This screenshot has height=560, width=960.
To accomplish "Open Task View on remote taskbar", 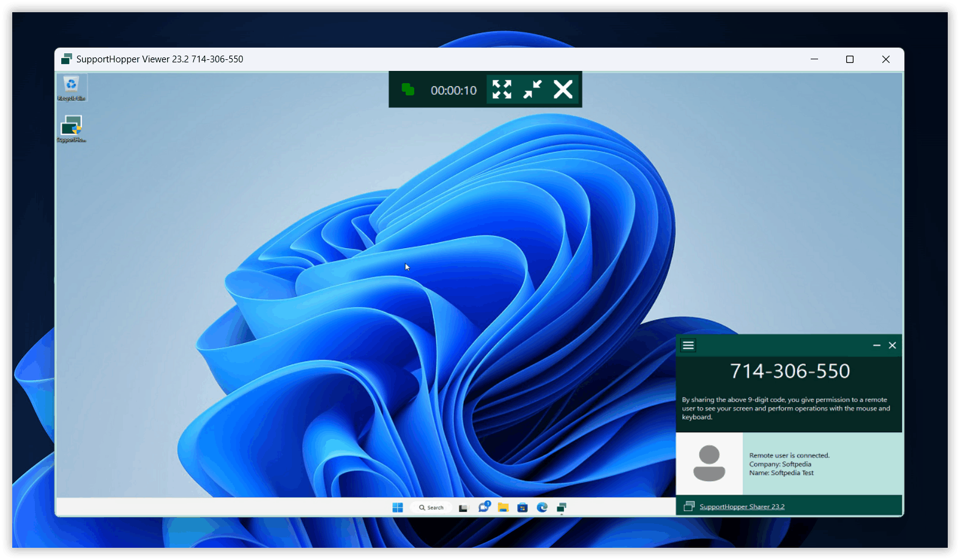I will pyautogui.click(x=463, y=507).
